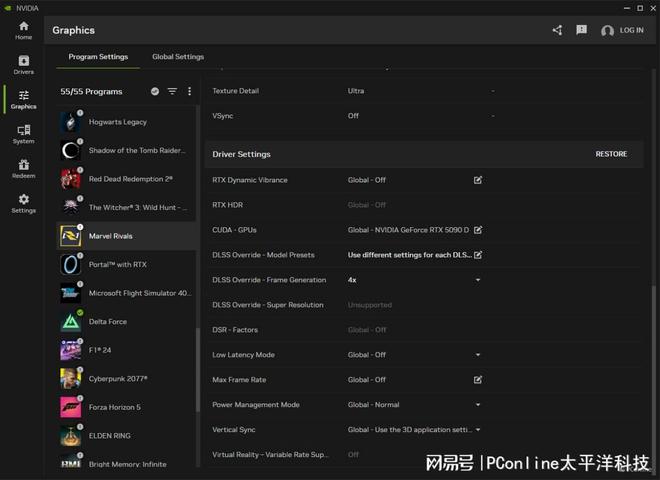Select Portal with RTX program
This screenshot has height=480, width=660.
click(x=126, y=265)
